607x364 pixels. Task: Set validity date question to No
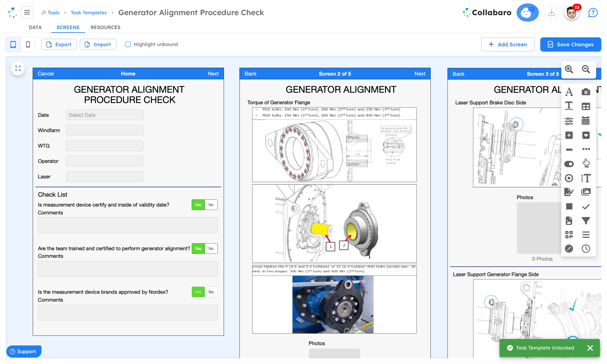[x=211, y=205]
